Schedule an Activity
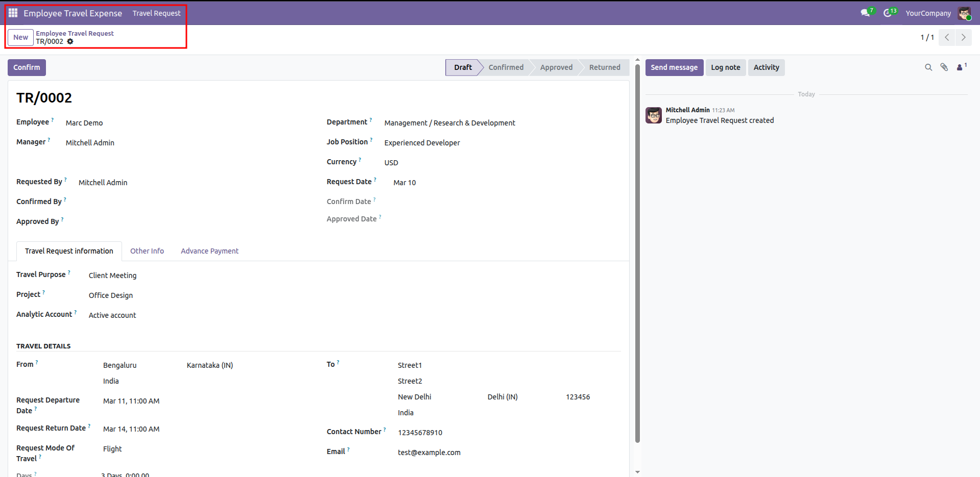The height and width of the screenshot is (477, 980). [x=767, y=67]
